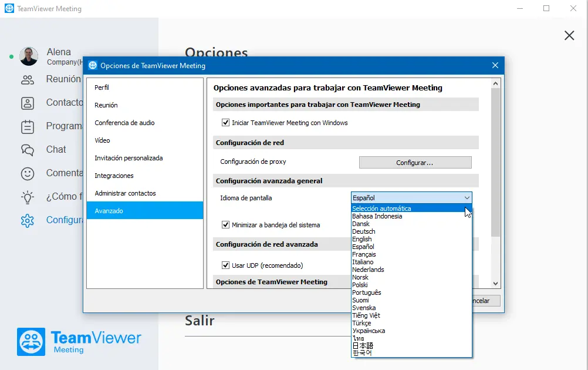Choose Suomi language option

pos(411,300)
